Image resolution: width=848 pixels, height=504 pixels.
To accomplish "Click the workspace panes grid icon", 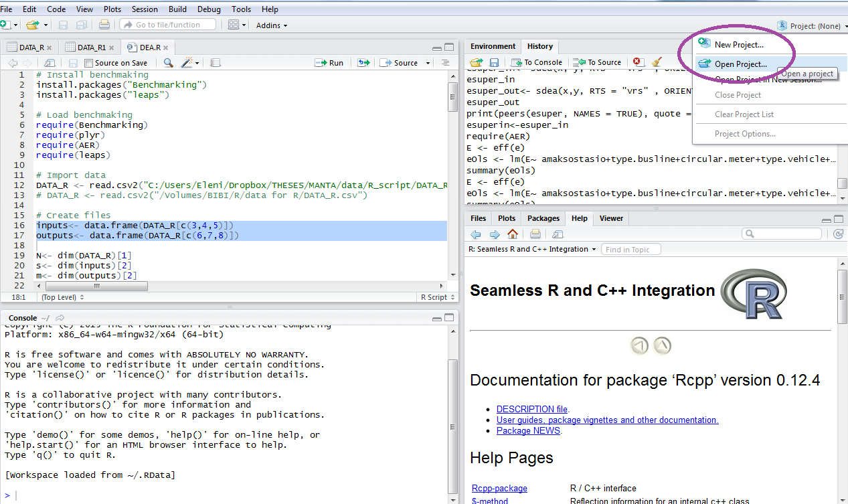I will (233, 25).
